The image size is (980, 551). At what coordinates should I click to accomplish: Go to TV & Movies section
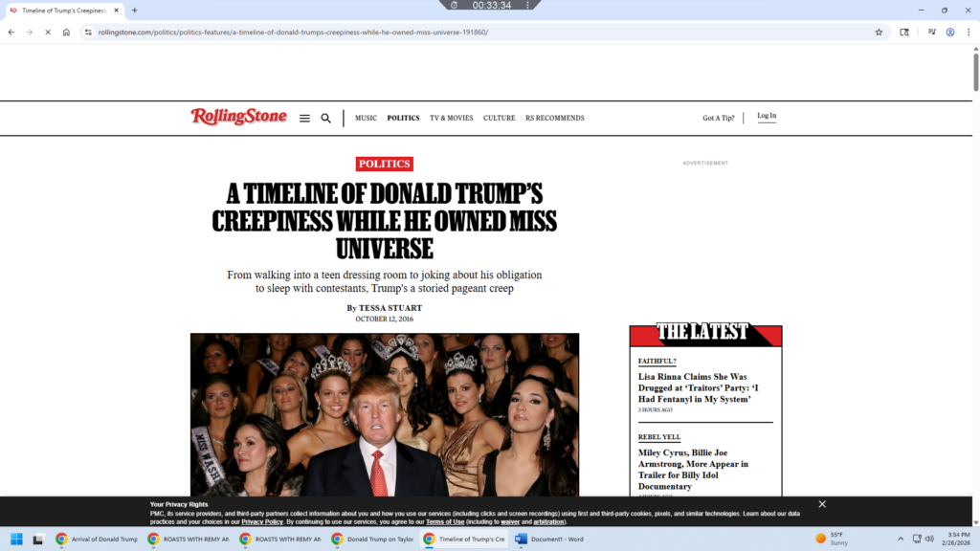click(451, 119)
